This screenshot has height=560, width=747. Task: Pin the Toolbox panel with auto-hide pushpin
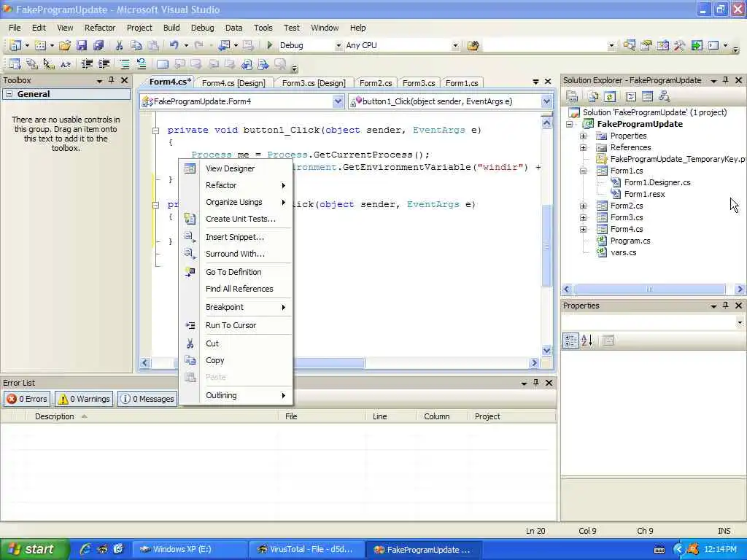pos(112,80)
